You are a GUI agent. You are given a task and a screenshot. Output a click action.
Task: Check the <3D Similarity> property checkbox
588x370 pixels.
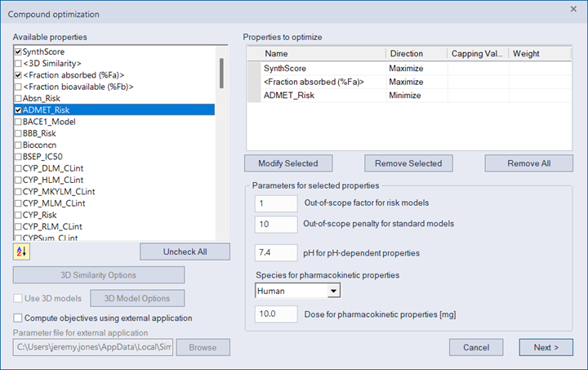coord(18,64)
